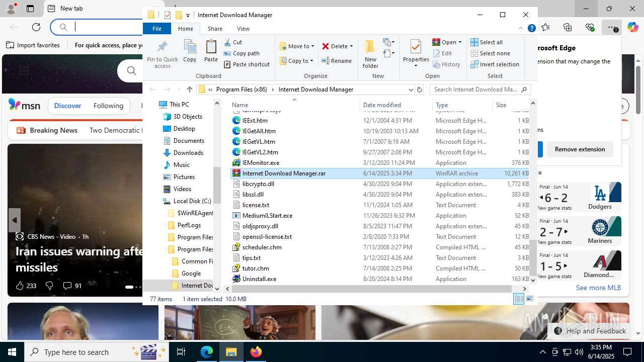Select libcrypto.dll file
This screenshot has height=362, width=644.
pos(258,184)
